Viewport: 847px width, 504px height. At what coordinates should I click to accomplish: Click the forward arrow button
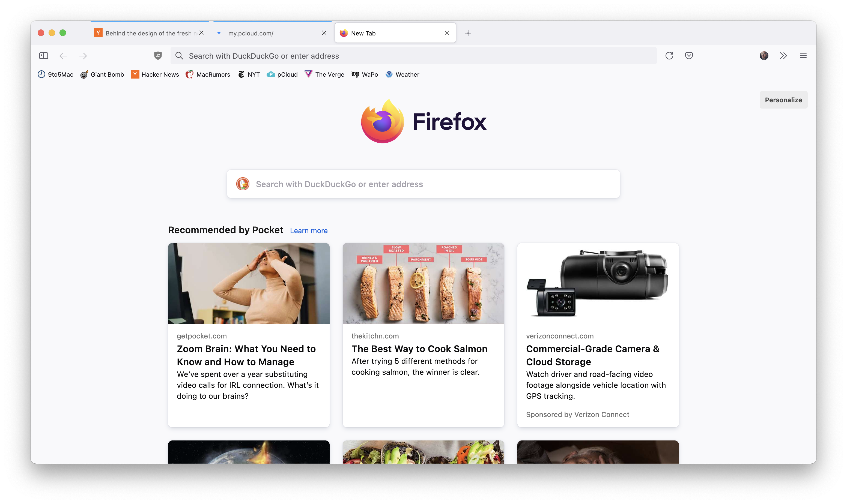[83, 56]
